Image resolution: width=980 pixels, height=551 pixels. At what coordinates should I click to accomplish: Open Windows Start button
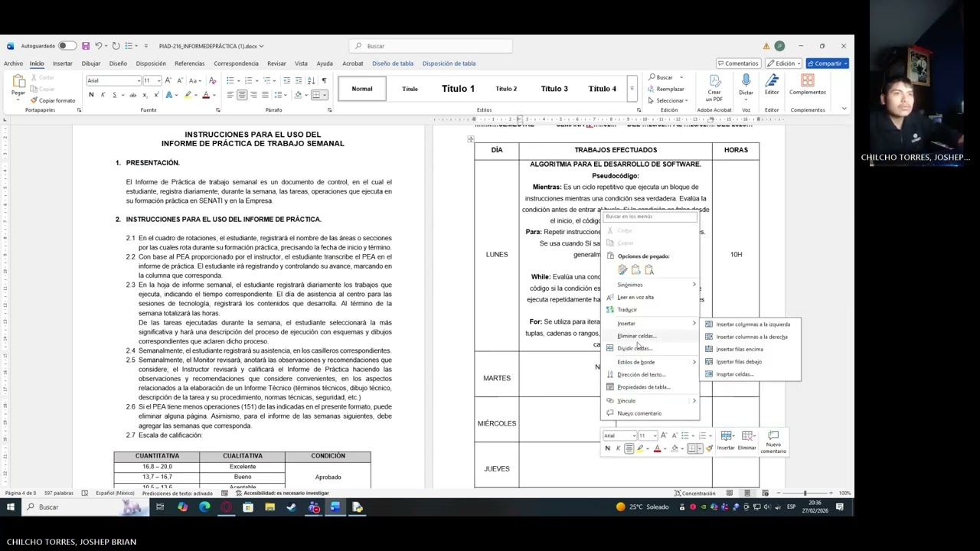pos(11,507)
